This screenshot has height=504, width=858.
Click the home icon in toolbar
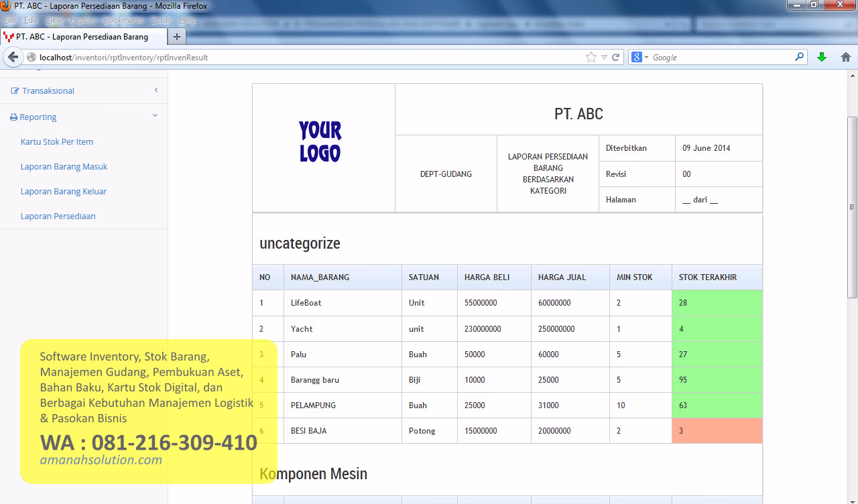[x=846, y=57]
